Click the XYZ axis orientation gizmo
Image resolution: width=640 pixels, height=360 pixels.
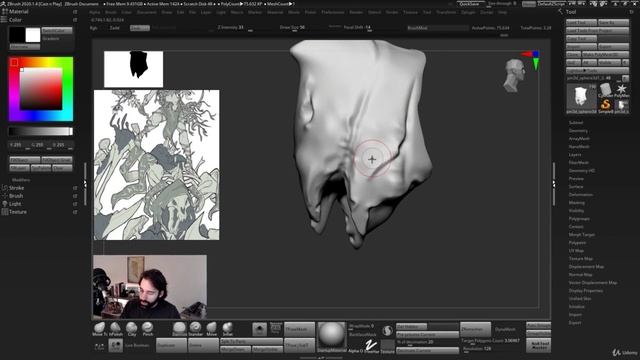pos(531,60)
